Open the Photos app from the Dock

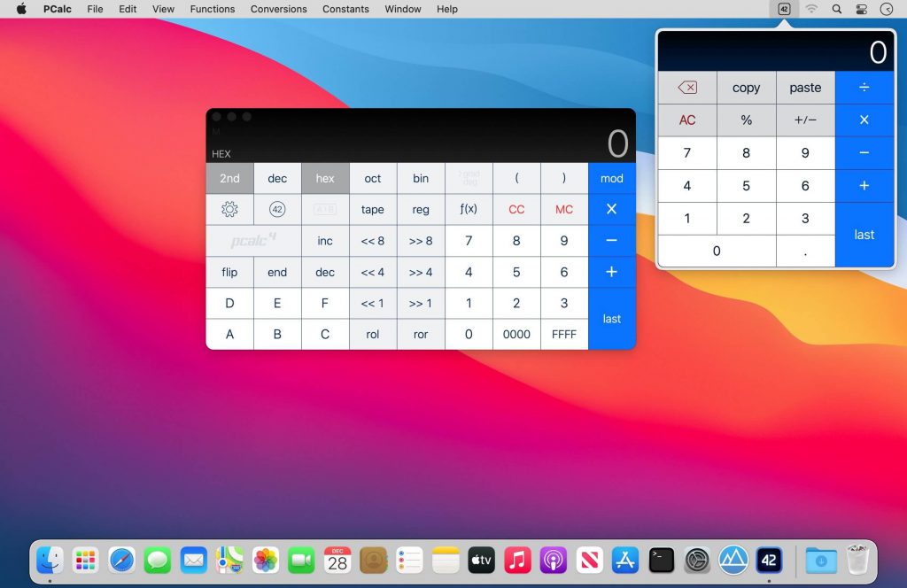[x=265, y=560]
